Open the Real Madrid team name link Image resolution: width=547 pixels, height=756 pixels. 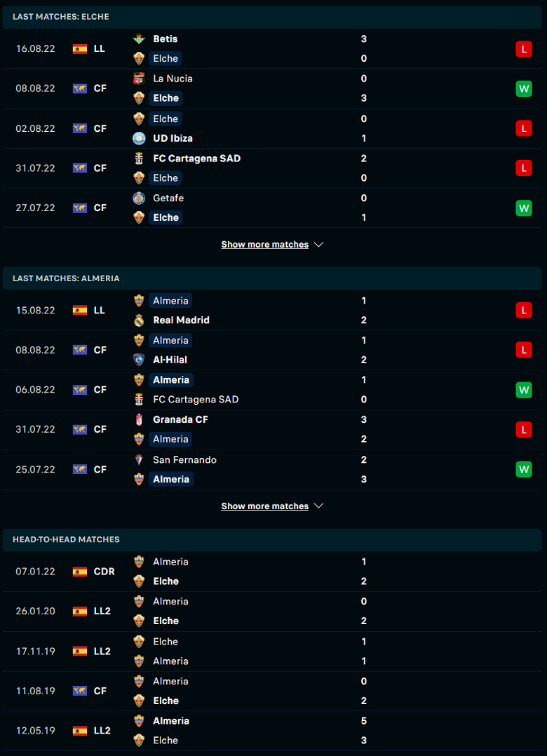point(181,320)
